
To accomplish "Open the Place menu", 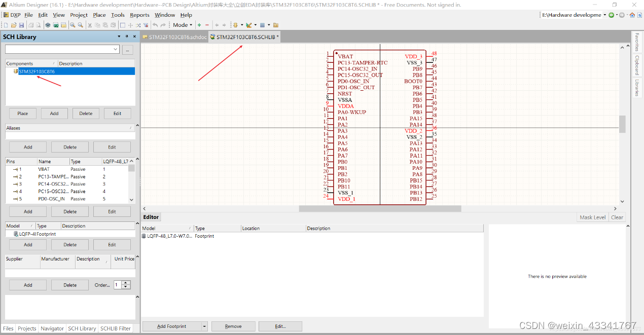I will point(99,15).
